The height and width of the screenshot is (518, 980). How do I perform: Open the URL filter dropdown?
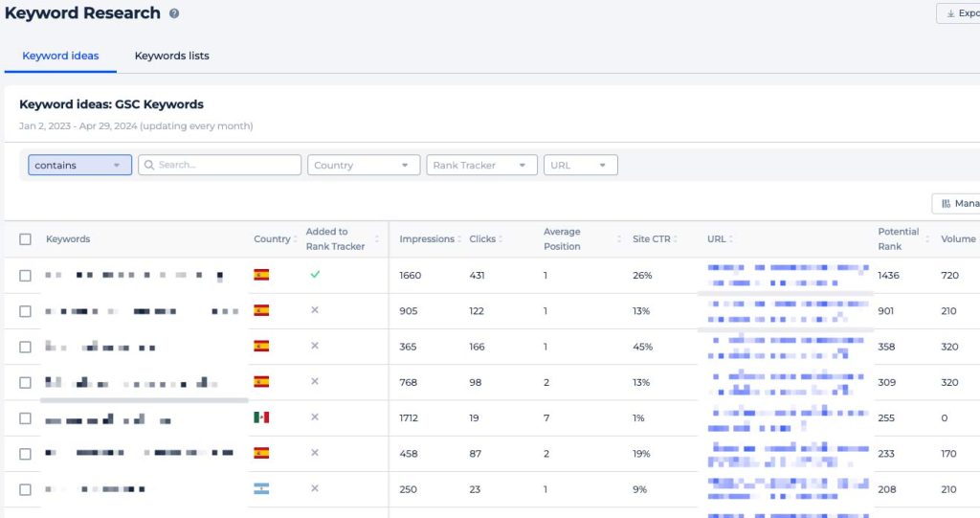pos(580,165)
